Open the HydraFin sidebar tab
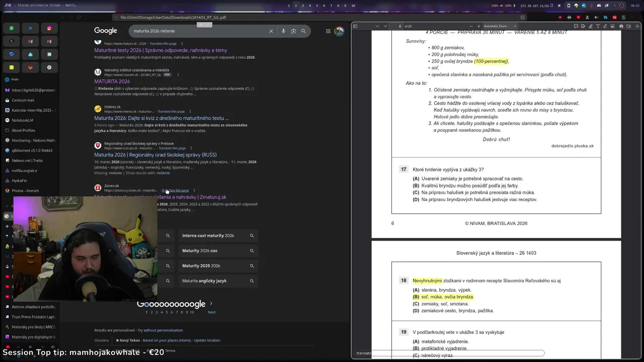Screen dimensions: 644x362 [x=29, y=180]
